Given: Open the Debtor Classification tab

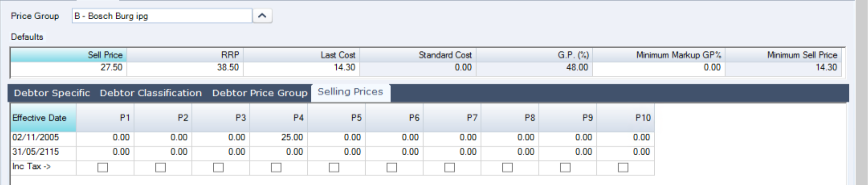Looking at the screenshot, I should point(151,93).
